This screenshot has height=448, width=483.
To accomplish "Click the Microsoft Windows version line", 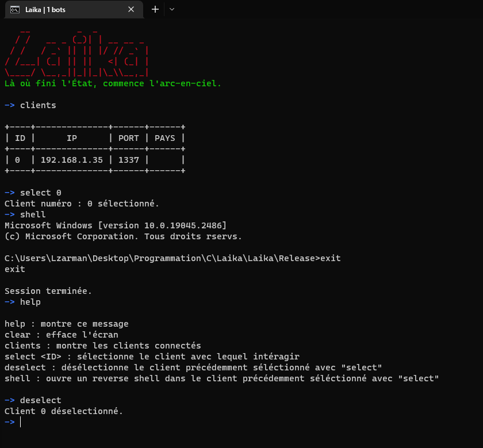I will coord(115,225).
